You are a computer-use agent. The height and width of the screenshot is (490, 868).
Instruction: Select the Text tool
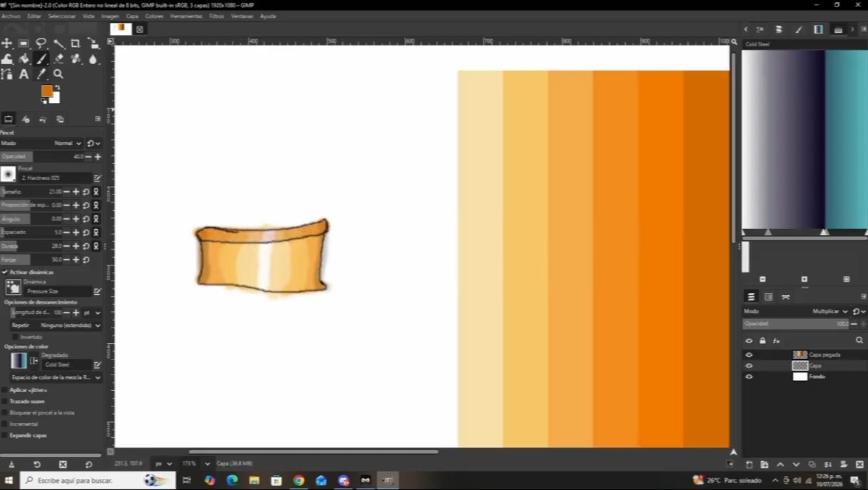pos(24,74)
